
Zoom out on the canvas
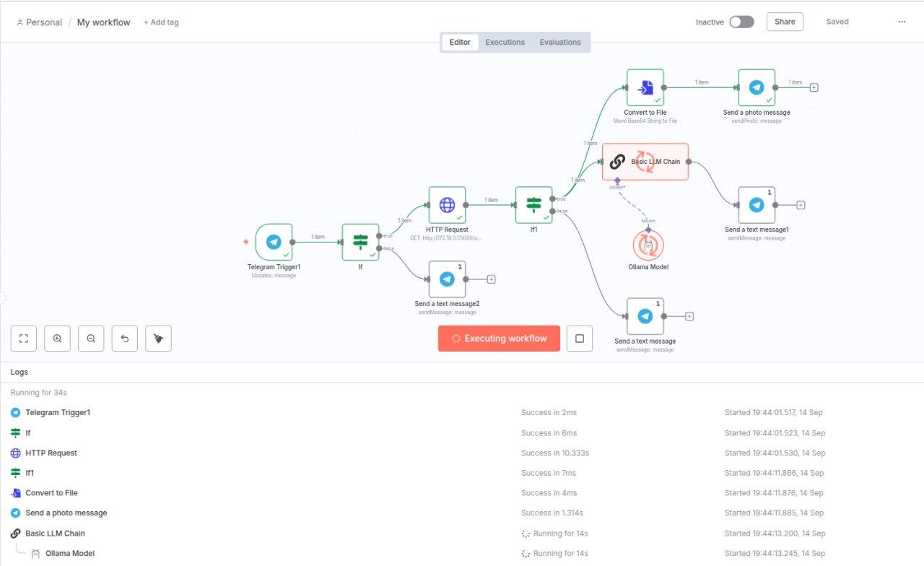point(91,338)
